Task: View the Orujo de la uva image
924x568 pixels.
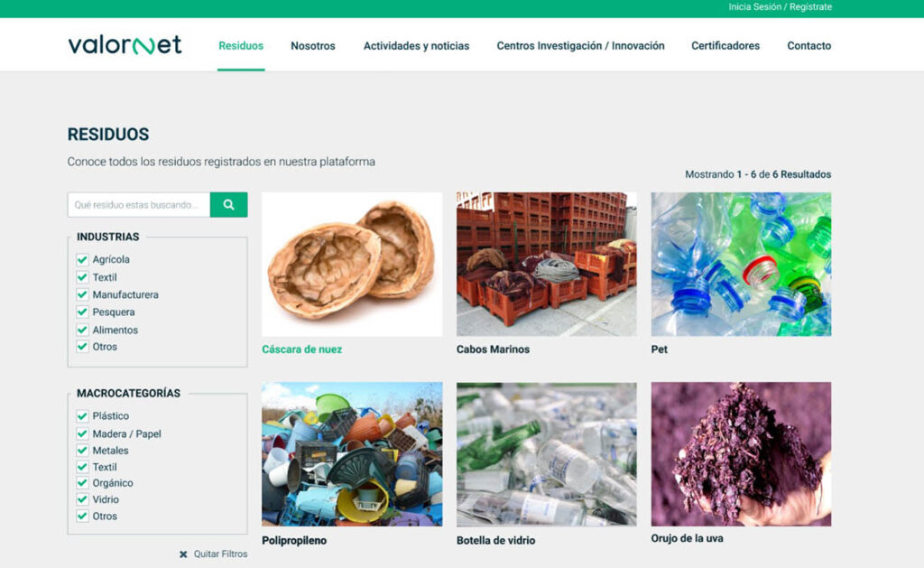Action: (x=741, y=453)
